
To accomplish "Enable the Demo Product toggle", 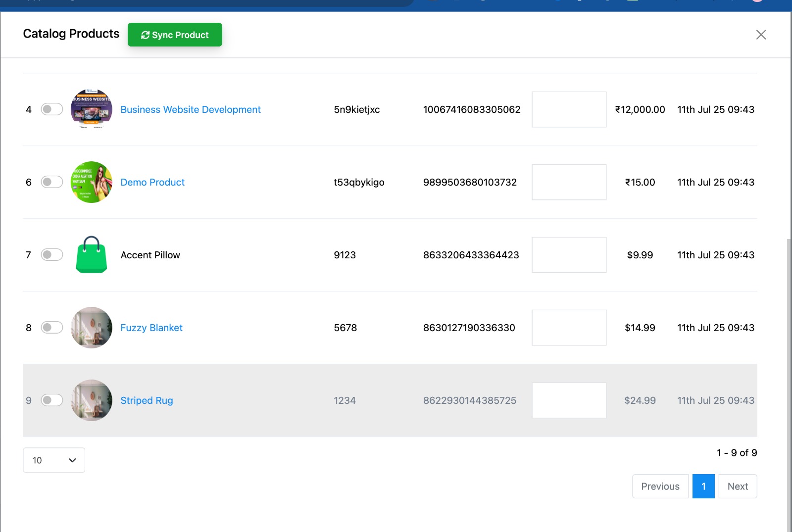I will (x=52, y=182).
